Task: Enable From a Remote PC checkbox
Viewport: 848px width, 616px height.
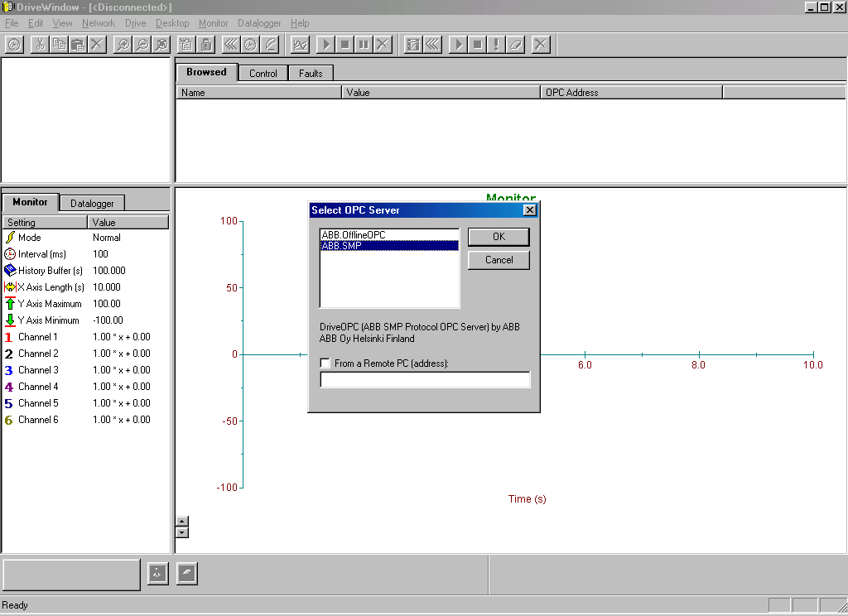Action: click(325, 363)
